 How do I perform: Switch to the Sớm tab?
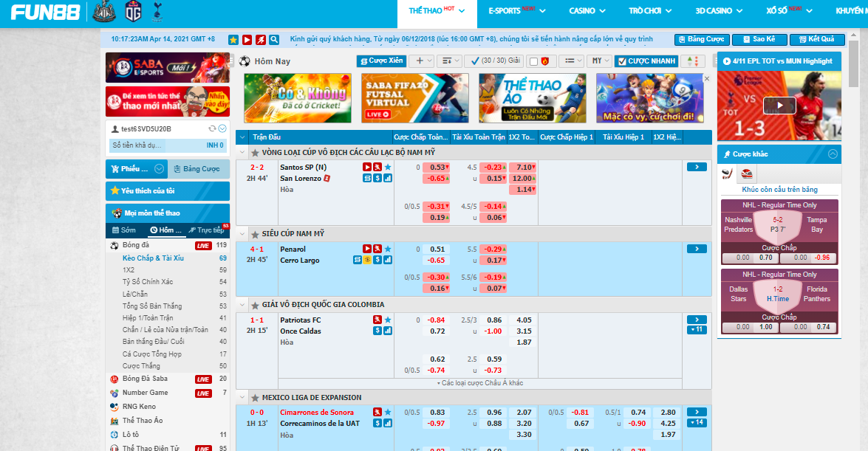(x=124, y=230)
